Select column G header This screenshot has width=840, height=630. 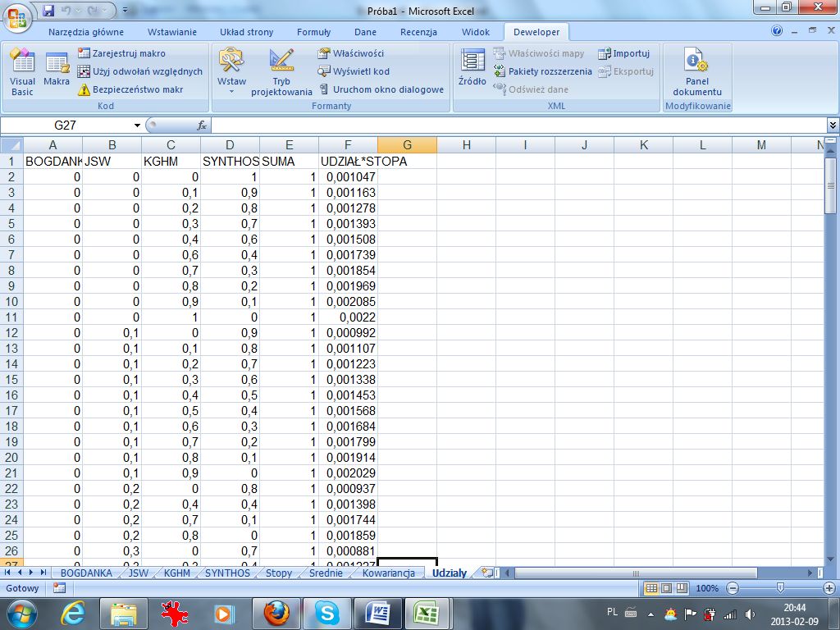[407, 144]
